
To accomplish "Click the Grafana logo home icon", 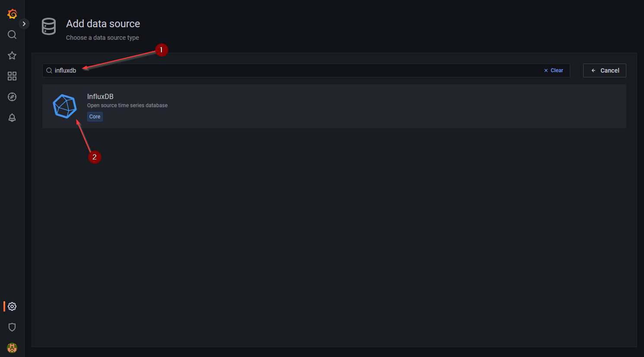I will coord(12,14).
